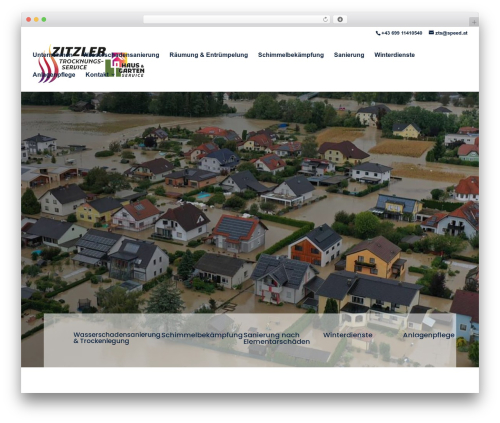This screenshot has width=500, height=423.
Task: Click the envelope email icon
Action: [x=431, y=33]
